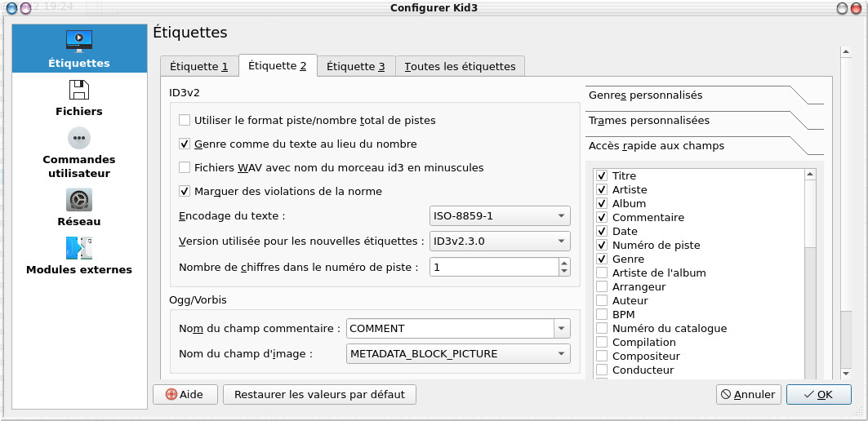This screenshot has width=868, height=421.
Task: Click Restaurer les valeurs par défaut
Action: click(x=319, y=394)
